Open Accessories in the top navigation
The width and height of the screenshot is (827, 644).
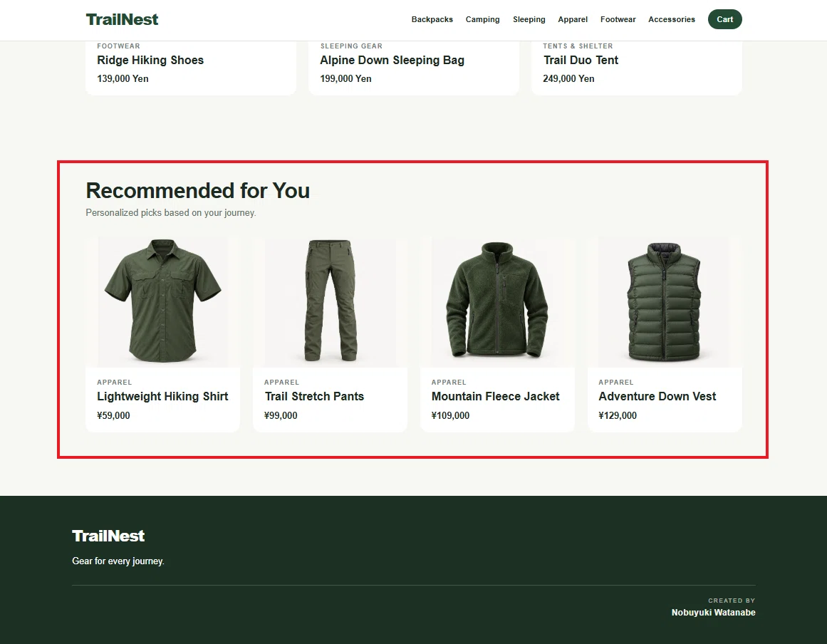click(x=672, y=19)
